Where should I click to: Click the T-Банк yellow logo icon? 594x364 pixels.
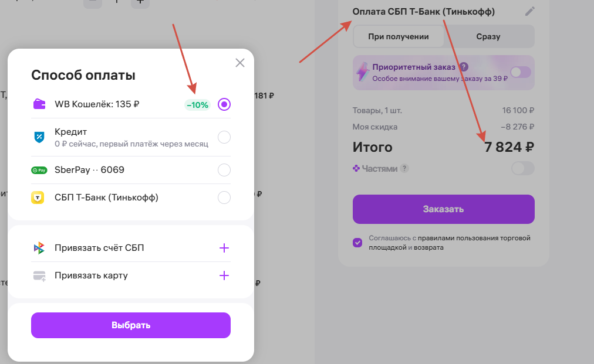pyautogui.click(x=38, y=198)
